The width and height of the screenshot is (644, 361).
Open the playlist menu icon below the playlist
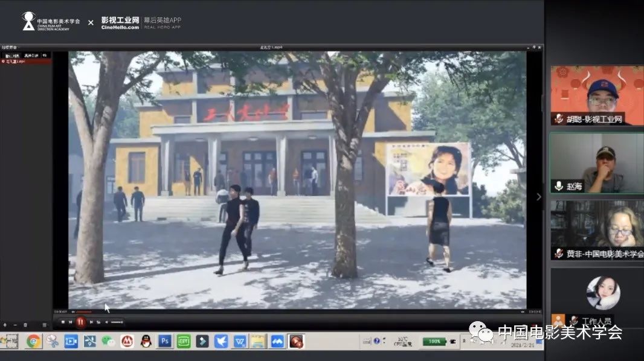44,325
